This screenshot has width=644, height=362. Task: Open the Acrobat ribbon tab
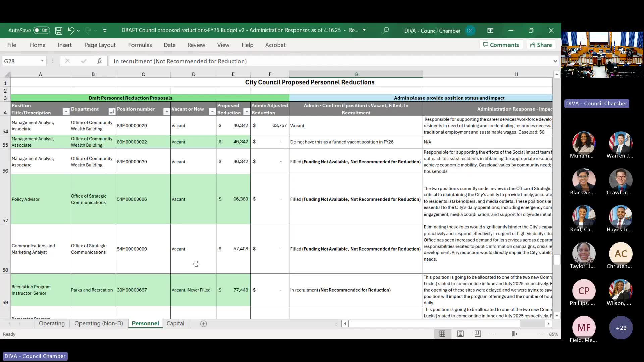coord(275,45)
